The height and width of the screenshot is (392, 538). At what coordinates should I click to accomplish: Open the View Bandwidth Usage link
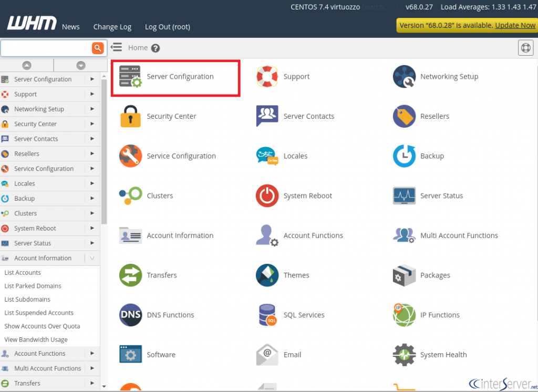tap(36, 339)
